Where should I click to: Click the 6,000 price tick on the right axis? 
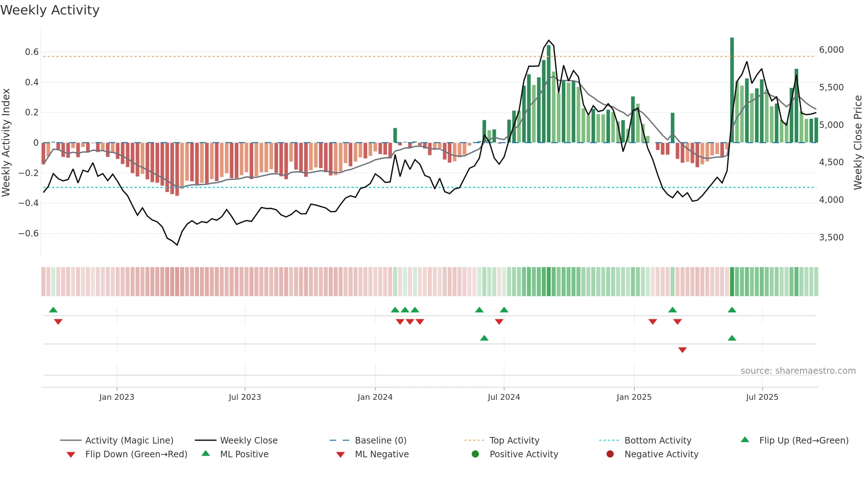(831, 50)
